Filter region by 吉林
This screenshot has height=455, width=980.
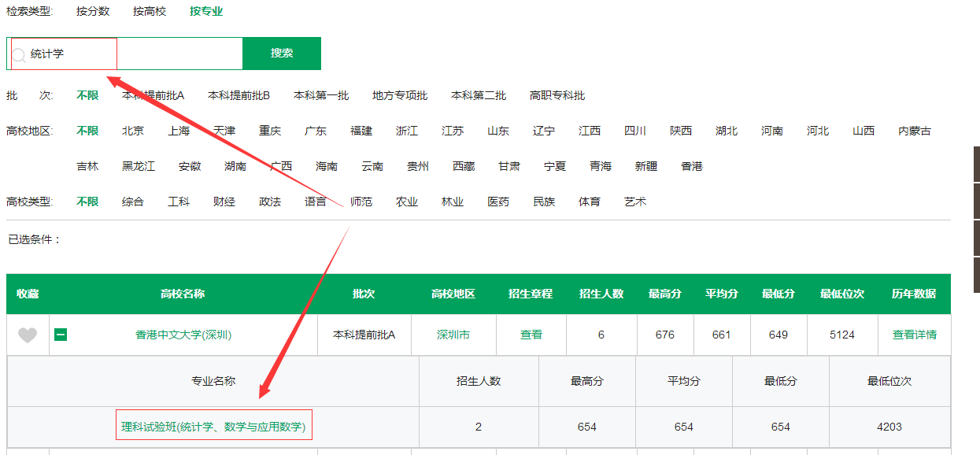[87, 166]
